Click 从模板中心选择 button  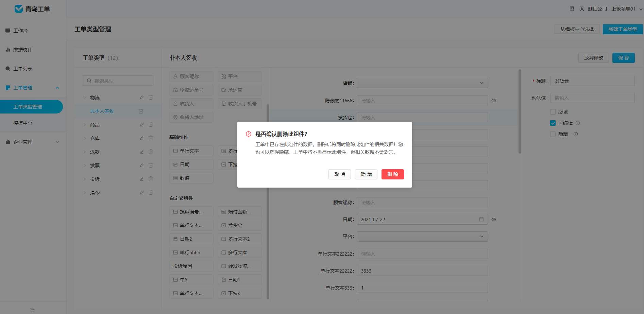pyautogui.click(x=577, y=29)
